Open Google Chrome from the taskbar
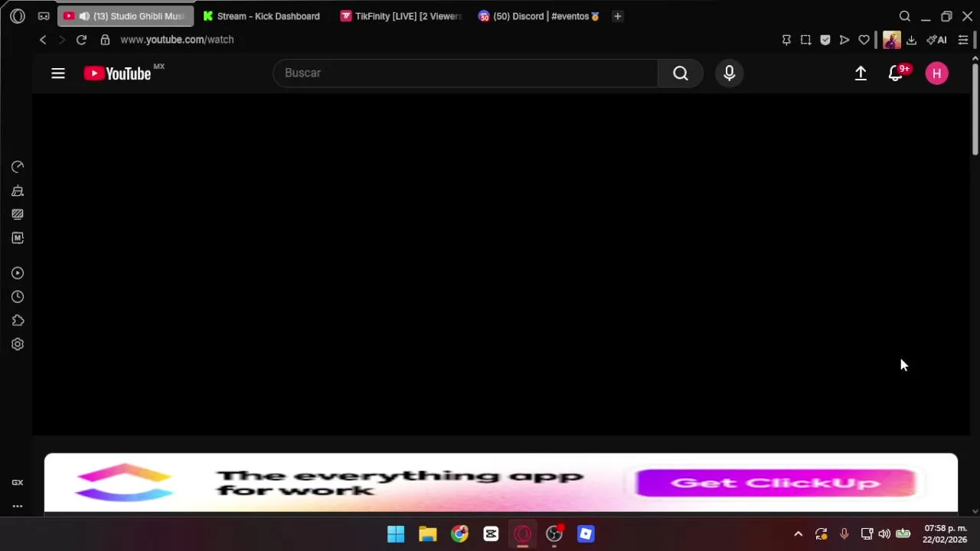 459,534
